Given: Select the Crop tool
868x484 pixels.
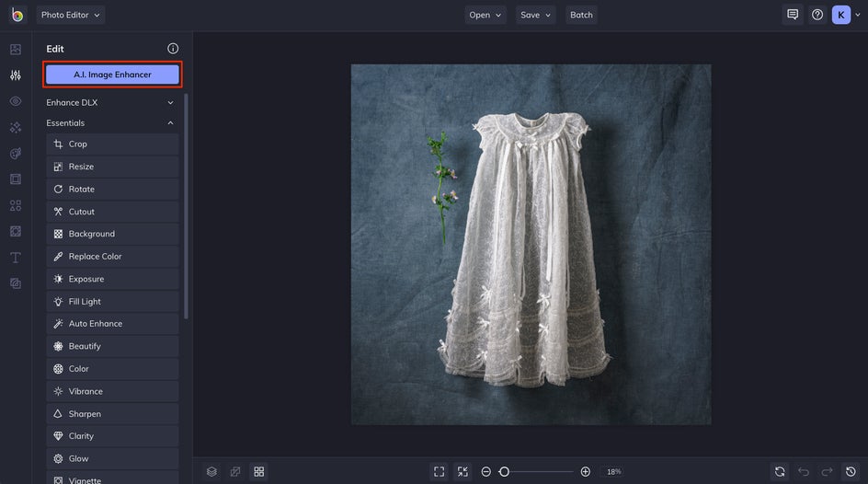Looking at the screenshot, I should coord(112,144).
